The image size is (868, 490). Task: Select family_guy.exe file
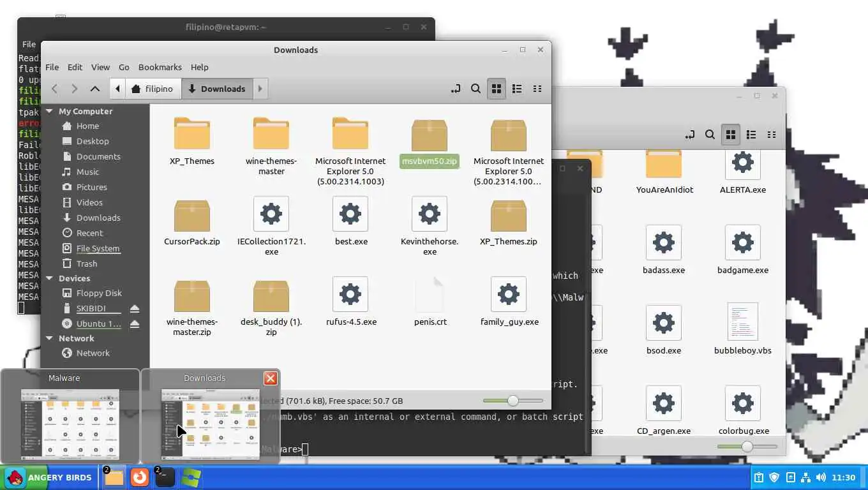click(x=509, y=302)
